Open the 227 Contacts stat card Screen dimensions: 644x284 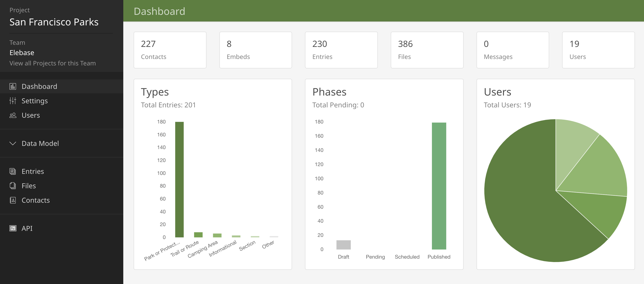[170, 50]
